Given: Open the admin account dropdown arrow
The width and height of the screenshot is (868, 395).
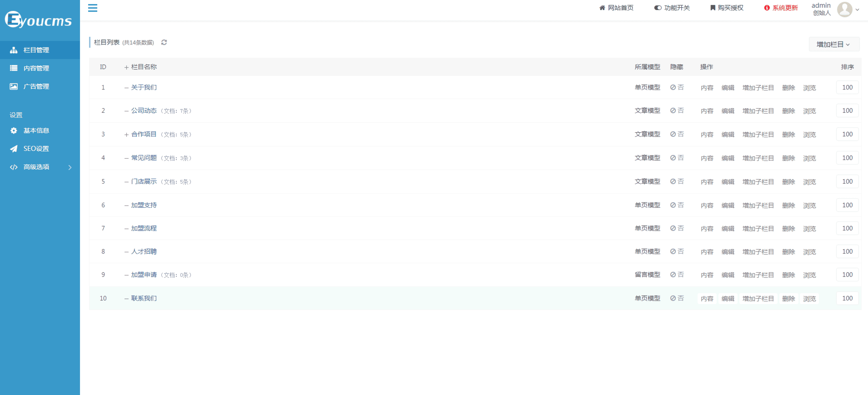Looking at the screenshot, I should (x=858, y=10).
